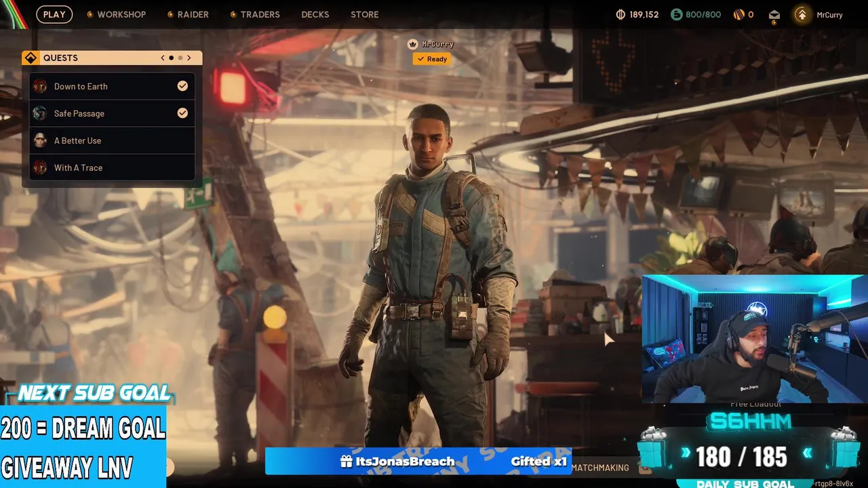Select the first page dot in Quests
This screenshot has width=868, height=488.
(x=172, y=58)
